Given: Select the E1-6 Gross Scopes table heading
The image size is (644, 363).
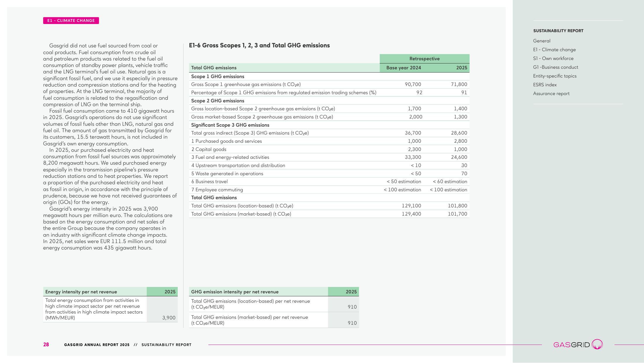Looking at the screenshot, I should click(259, 45).
